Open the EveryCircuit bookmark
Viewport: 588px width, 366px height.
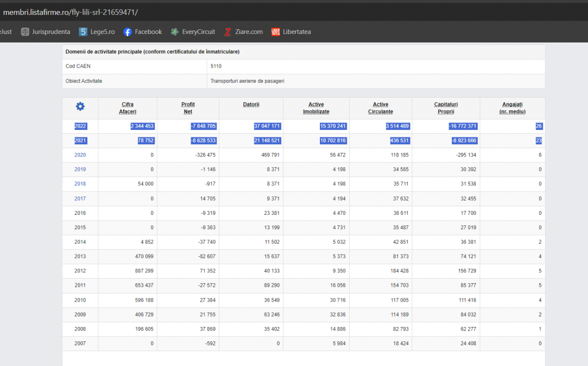[193, 32]
